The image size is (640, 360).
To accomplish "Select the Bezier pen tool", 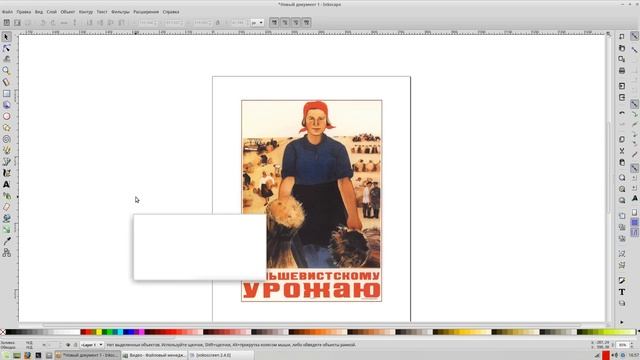I will (x=7, y=162).
